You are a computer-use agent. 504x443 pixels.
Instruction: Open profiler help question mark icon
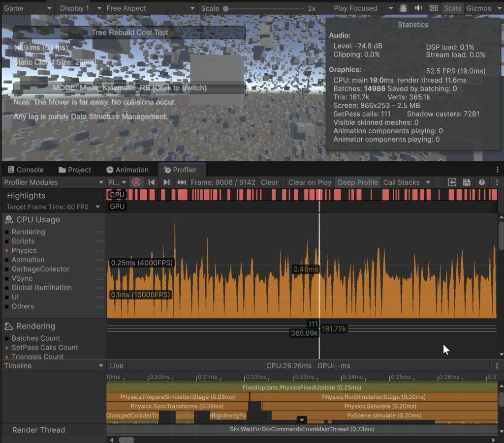point(482,182)
